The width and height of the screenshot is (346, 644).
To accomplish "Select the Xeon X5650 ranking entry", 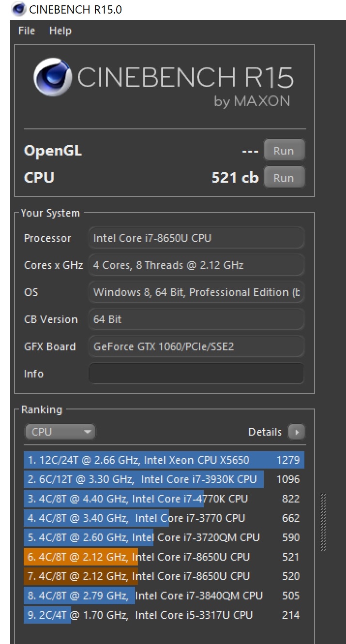I will click(164, 460).
